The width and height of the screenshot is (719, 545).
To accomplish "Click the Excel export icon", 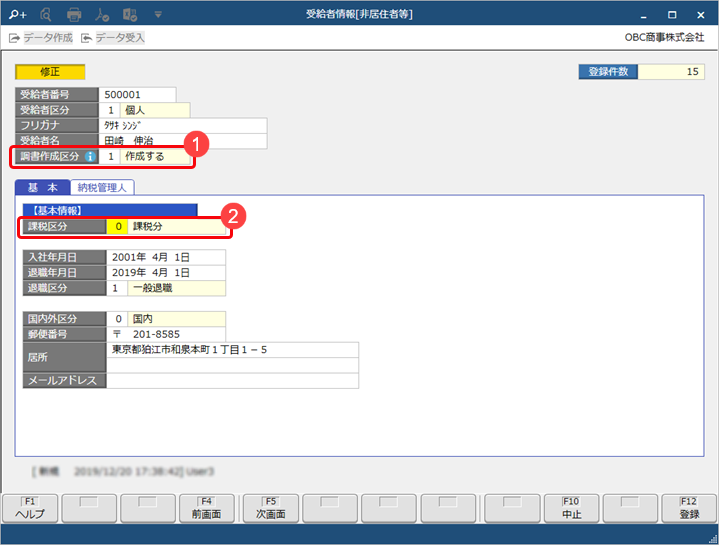I will click(x=130, y=15).
